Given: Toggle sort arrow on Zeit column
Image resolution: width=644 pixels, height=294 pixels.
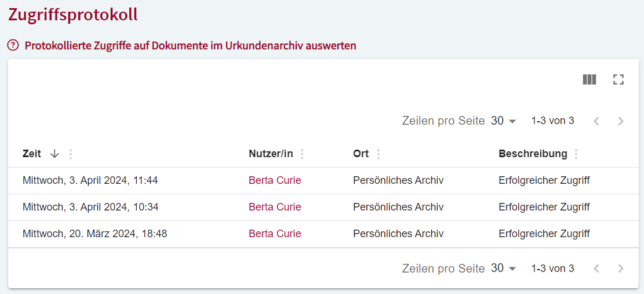Looking at the screenshot, I should point(54,154).
